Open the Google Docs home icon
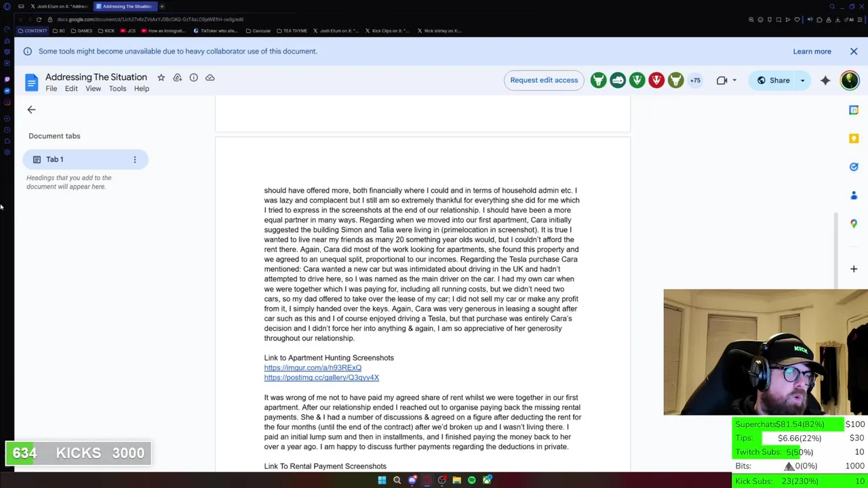 (x=31, y=82)
